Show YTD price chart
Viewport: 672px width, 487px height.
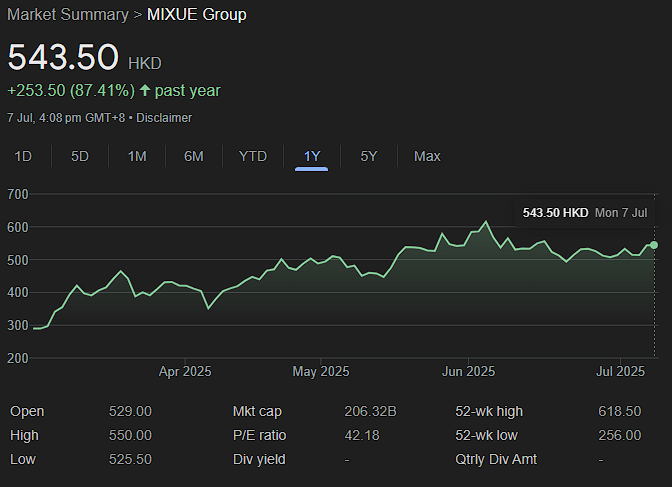tap(253, 156)
